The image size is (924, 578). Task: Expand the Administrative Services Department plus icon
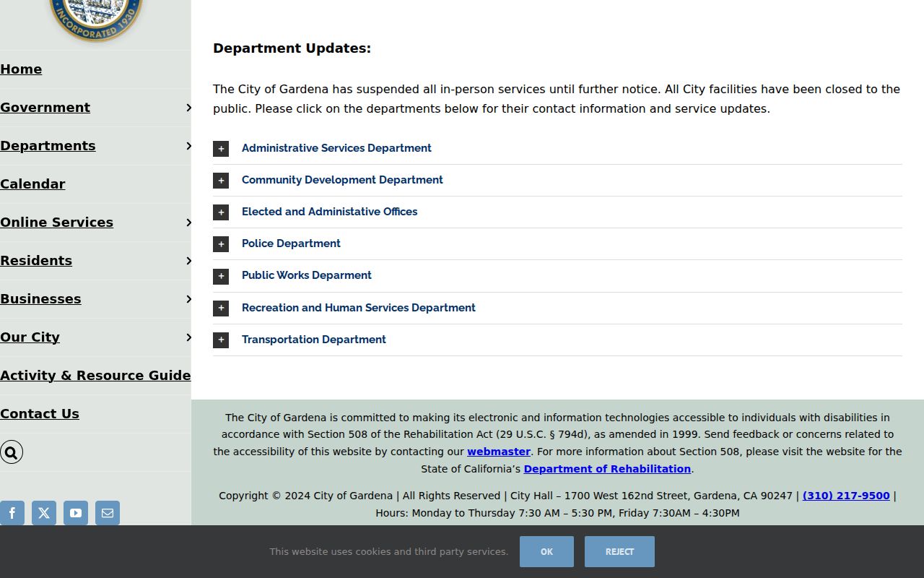(x=221, y=148)
